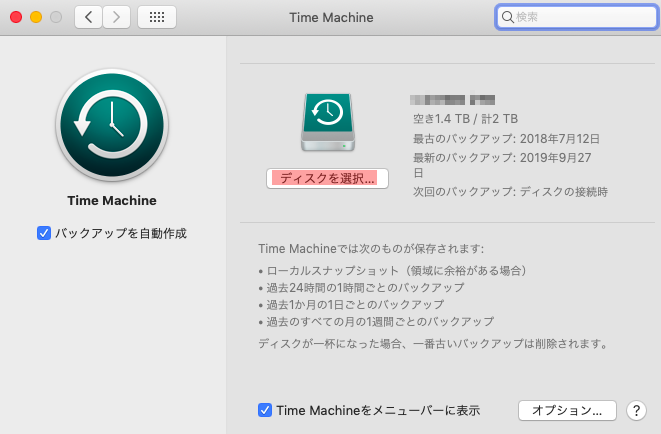
Task: Click the 空き1.4 TB capacity text
Action: (x=465, y=119)
